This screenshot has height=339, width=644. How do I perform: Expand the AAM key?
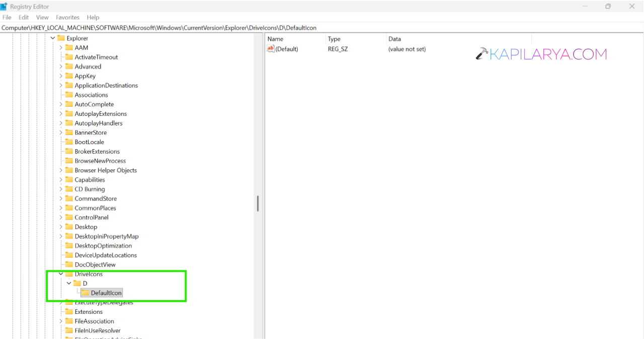pyautogui.click(x=61, y=48)
